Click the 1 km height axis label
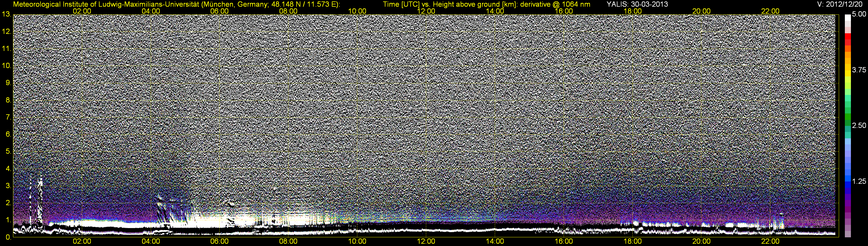 [x=8, y=220]
